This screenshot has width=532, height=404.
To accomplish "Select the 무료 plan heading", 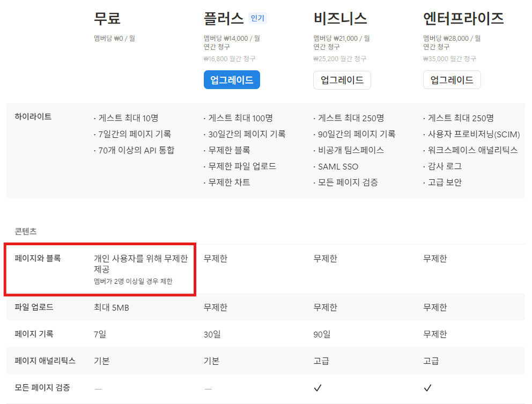I will point(106,17).
